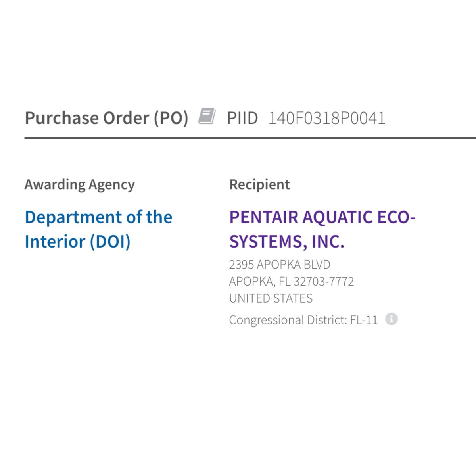Click the purchase order book icon
Image resolution: width=476 pixels, height=476 pixels.
tap(207, 116)
